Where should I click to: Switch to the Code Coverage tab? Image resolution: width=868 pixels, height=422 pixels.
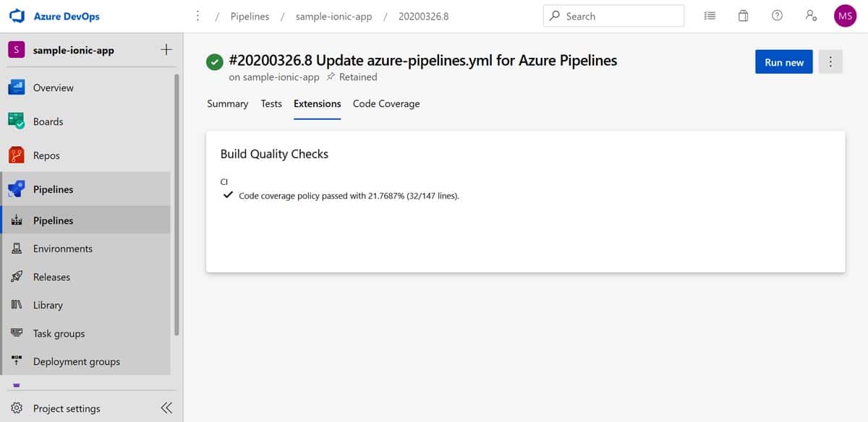point(386,104)
